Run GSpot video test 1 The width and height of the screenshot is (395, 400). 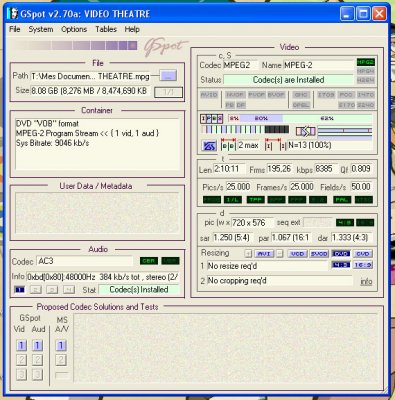click(x=21, y=345)
